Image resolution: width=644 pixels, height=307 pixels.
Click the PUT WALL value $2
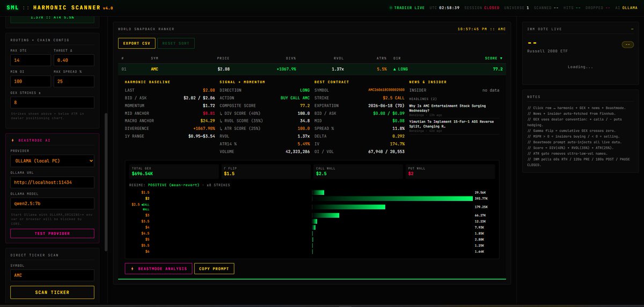410,173
